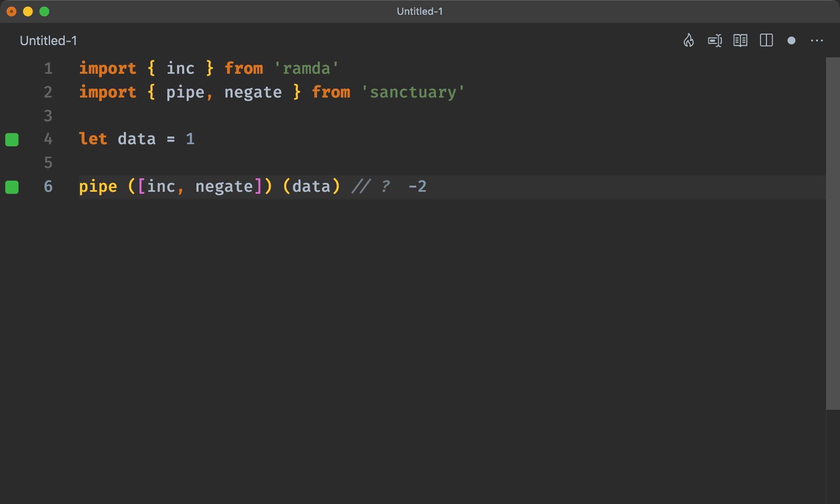Click the status dot indicator icon

click(791, 41)
